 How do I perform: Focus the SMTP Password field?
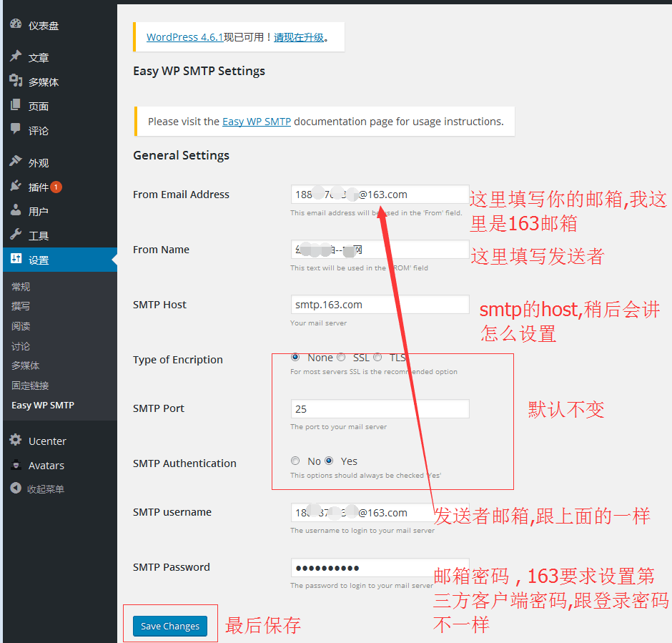click(380, 568)
